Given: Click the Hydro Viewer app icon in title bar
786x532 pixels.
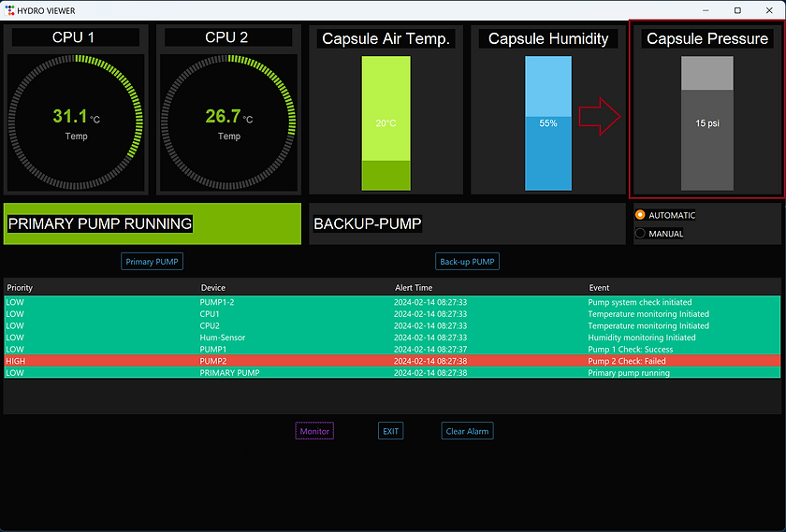Looking at the screenshot, I should coord(9,10).
